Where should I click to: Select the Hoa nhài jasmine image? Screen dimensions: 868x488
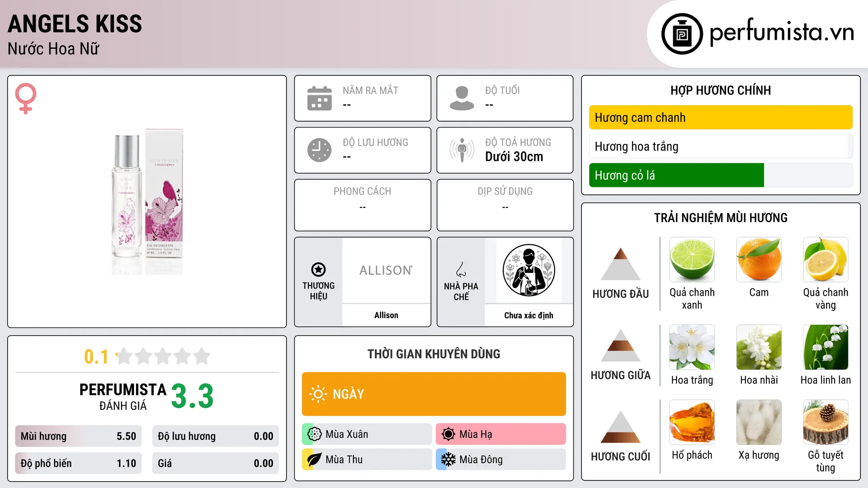tap(759, 347)
